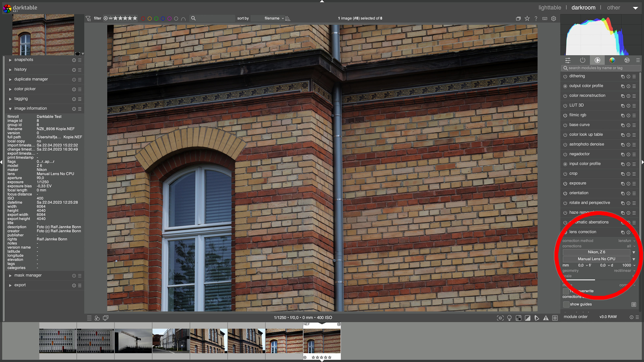Click the styles quick access icon
Image resolution: width=644 pixels, height=362 pixels.
point(97,318)
